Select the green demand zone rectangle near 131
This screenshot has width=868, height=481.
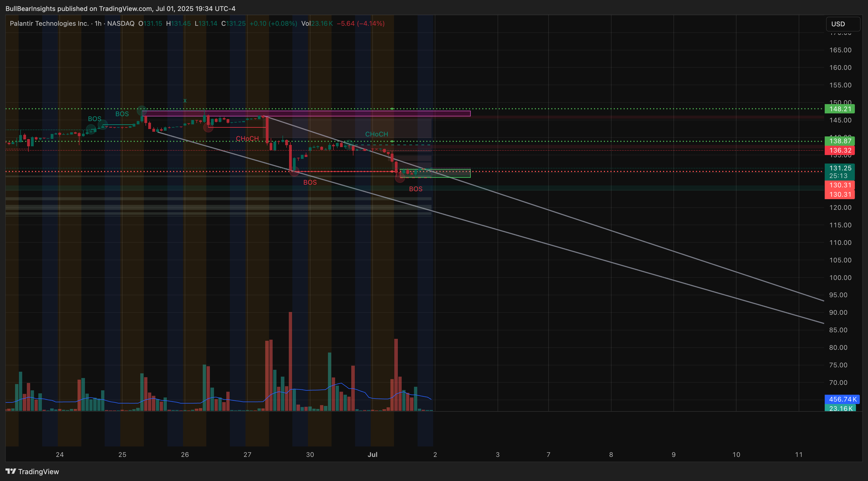click(x=435, y=173)
